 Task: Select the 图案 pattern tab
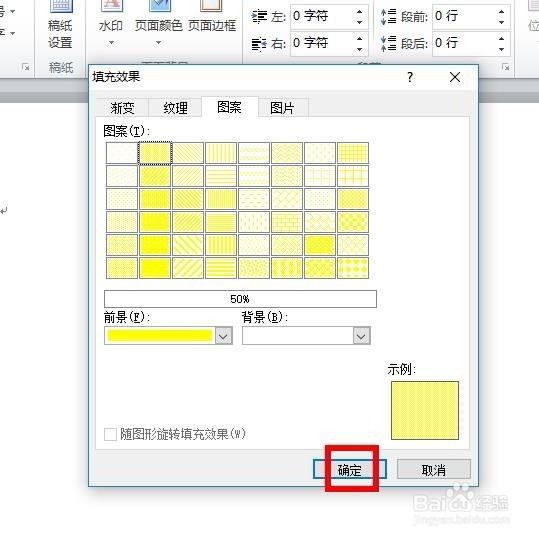pyautogui.click(x=229, y=107)
